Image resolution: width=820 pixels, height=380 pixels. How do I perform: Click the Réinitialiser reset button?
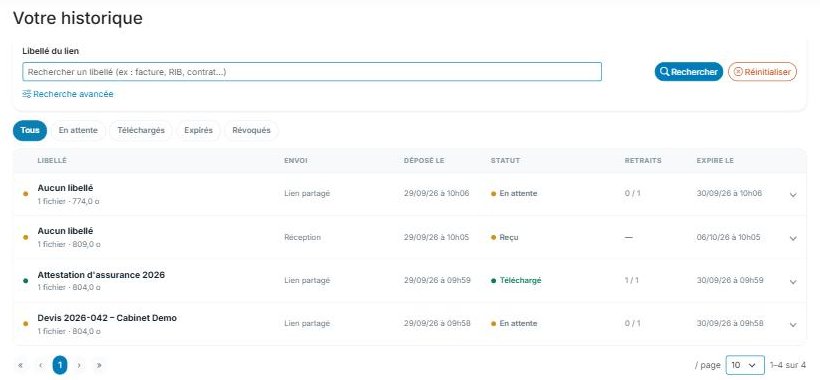click(762, 72)
